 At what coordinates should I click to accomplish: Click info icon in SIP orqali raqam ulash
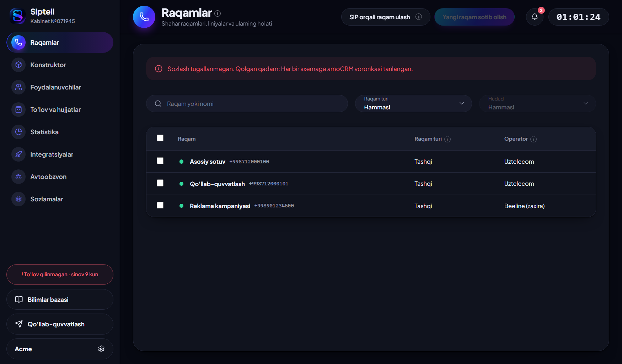point(419,17)
